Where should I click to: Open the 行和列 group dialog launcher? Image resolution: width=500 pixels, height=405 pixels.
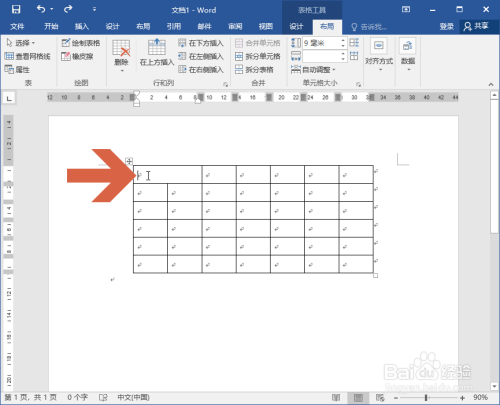[225, 85]
